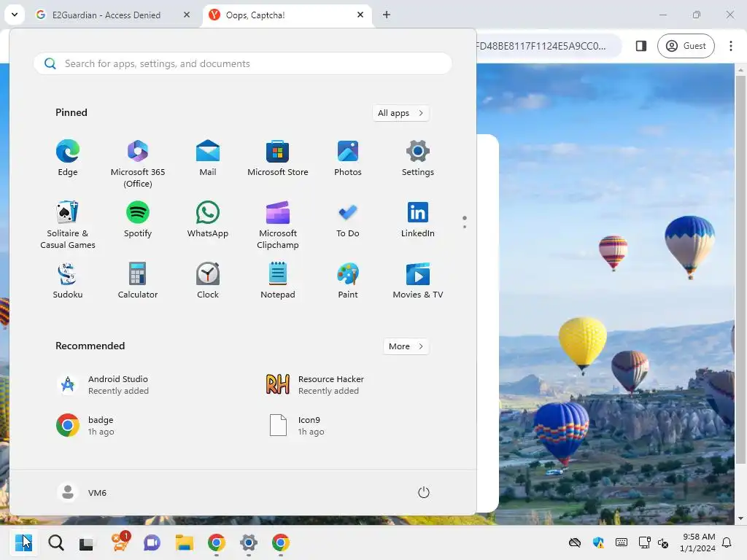Open the Windows Security tray icon
The width and height of the screenshot is (747, 560).
click(598, 542)
